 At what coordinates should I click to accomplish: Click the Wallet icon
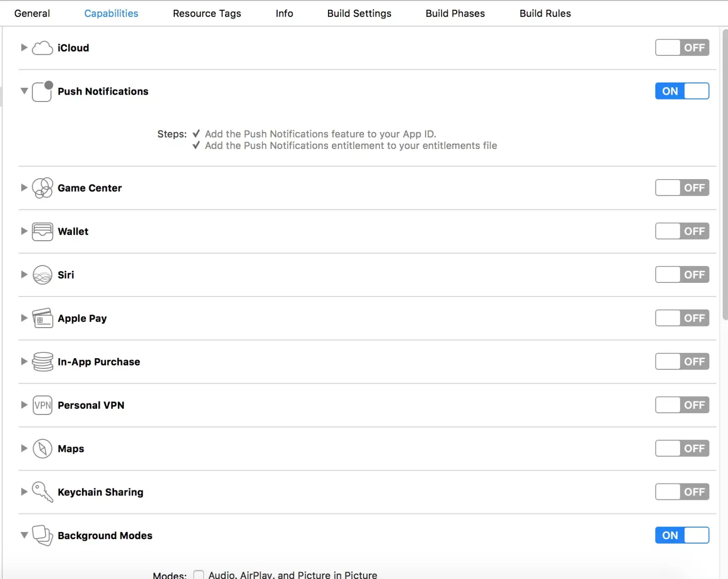(42, 232)
